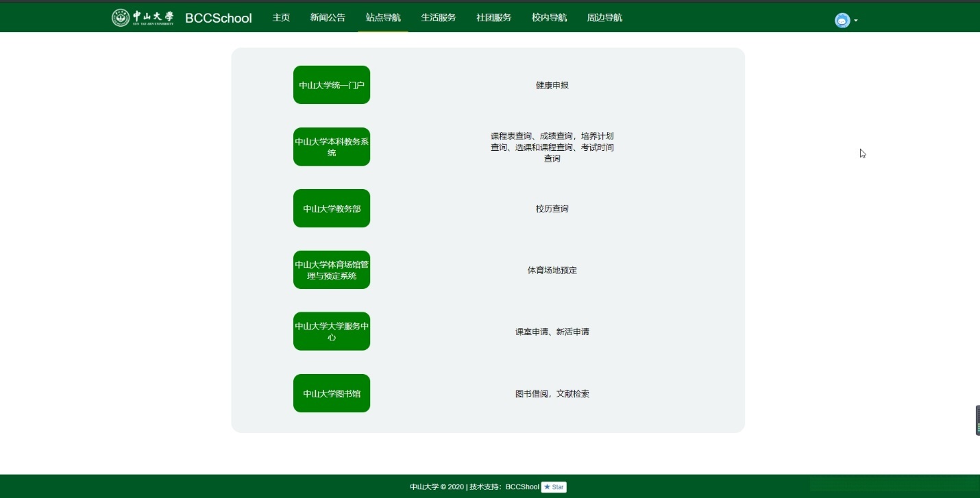
Task: Open the 中山大学教务部 button
Action: click(x=332, y=208)
